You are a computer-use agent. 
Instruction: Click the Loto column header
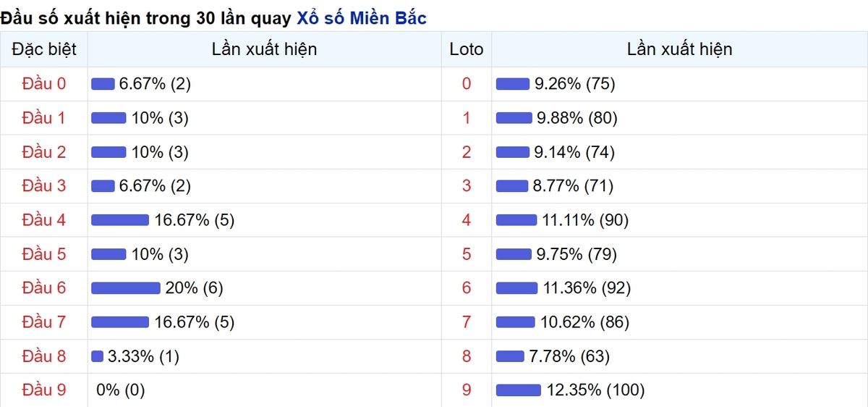point(467,49)
